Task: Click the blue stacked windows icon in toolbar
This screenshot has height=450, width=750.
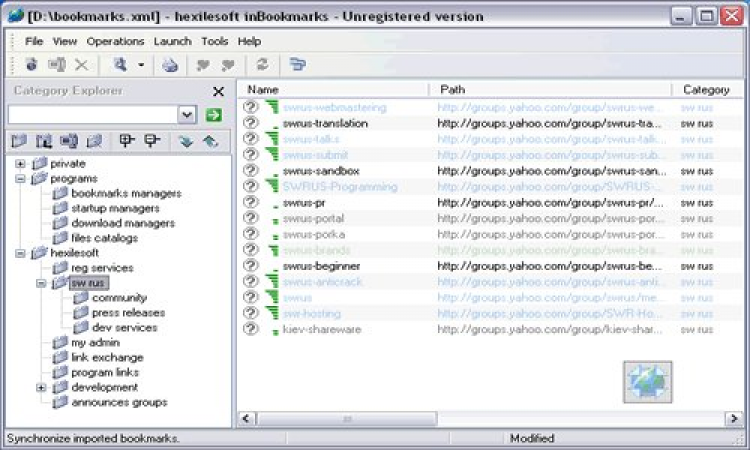Action: [x=298, y=64]
